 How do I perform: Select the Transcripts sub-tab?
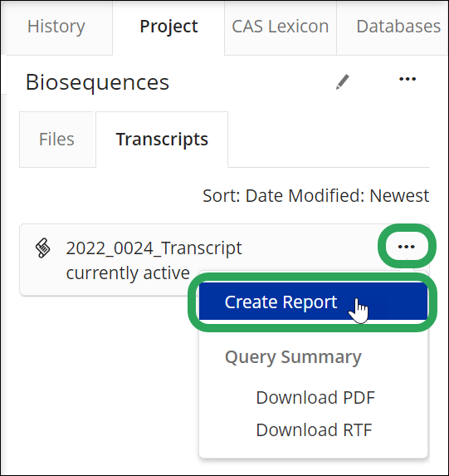[162, 140]
